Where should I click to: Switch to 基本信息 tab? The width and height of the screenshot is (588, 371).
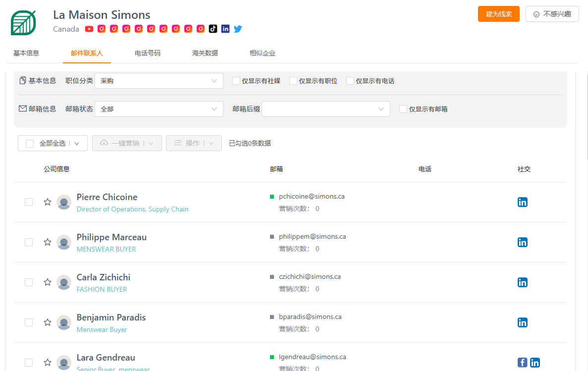tap(26, 53)
